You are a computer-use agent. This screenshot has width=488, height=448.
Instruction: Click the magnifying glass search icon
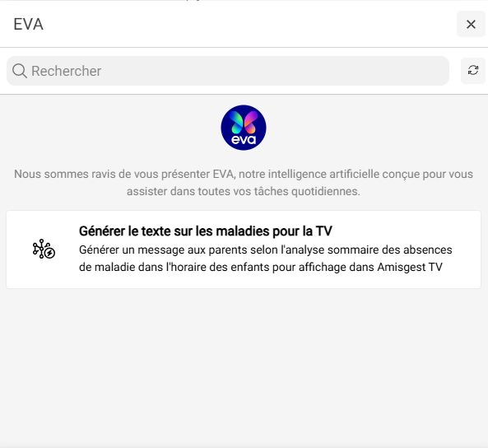click(x=19, y=71)
